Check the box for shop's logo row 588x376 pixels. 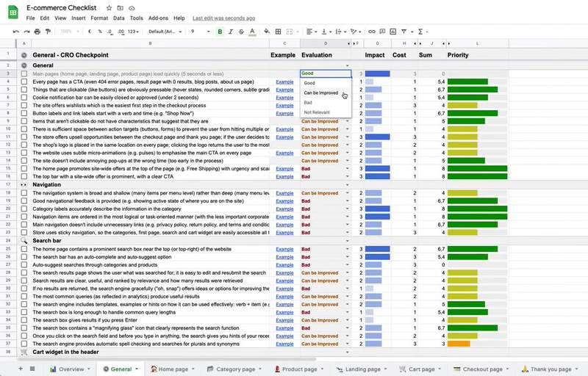[24, 145]
